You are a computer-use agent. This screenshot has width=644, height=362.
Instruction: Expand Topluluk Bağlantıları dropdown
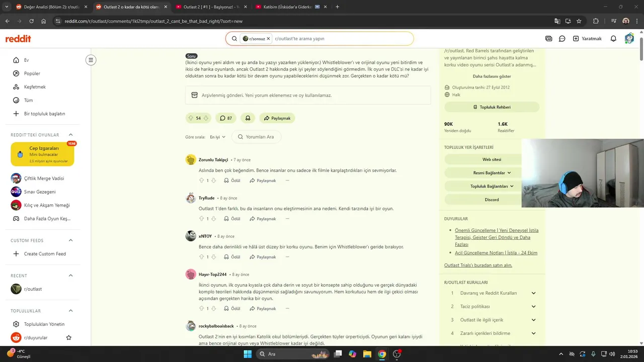pyautogui.click(x=492, y=186)
